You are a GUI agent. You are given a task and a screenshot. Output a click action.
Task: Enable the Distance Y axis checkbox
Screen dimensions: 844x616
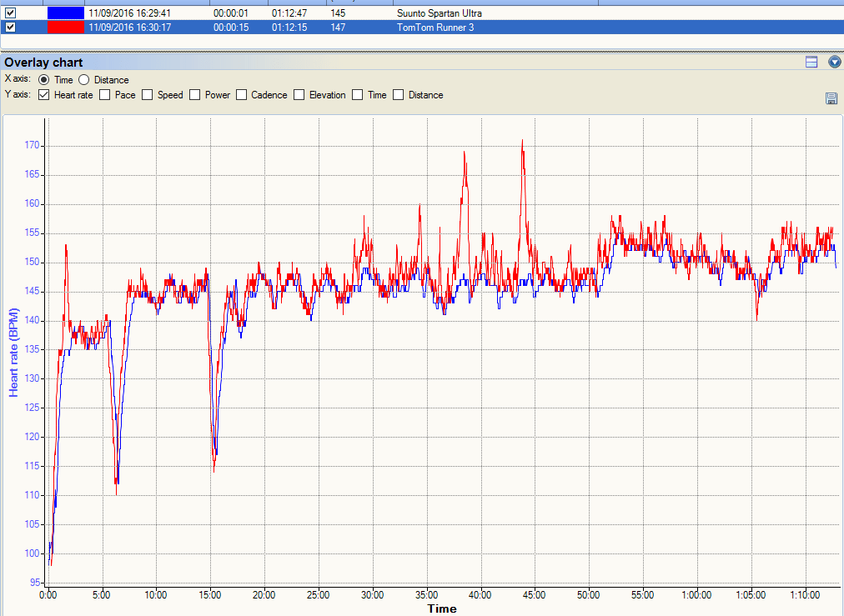coord(399,95)
